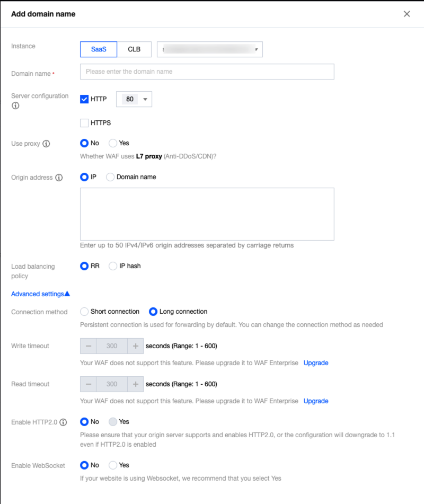This screenshot has height=504, width=424.
Task: Select IP hash load balancing policy
Action: point(113,266)
